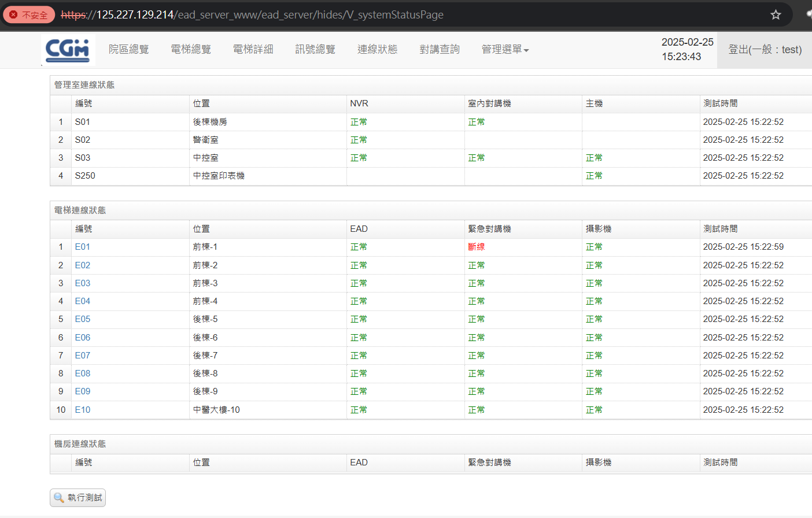
Task: Open elevator link E10
Action: coord(83,410)
